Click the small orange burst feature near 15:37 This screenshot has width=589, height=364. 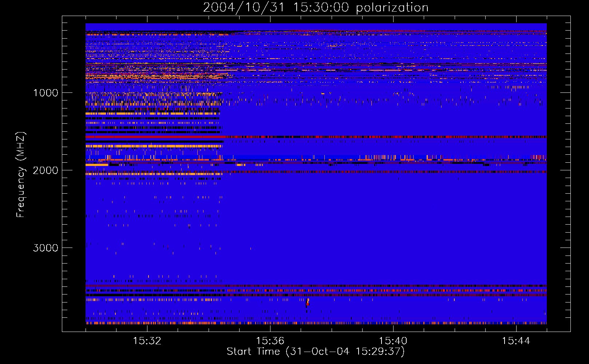tap(308, 302)
